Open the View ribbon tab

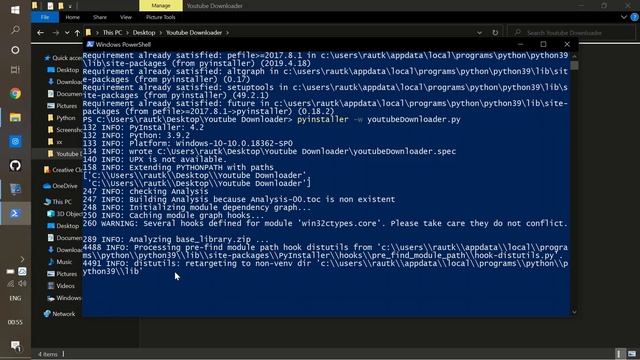(126, 17)
